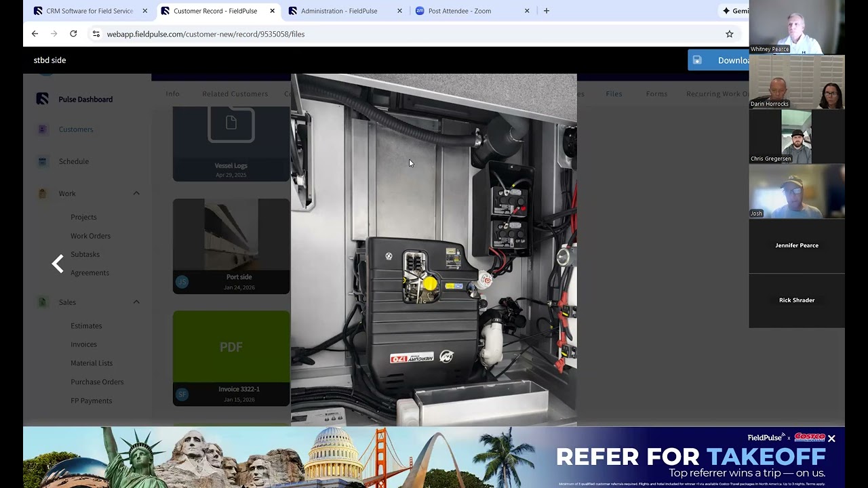Close the Customer Record tab
Viewport: 868px width, 488px height.
tap(273, 11)
